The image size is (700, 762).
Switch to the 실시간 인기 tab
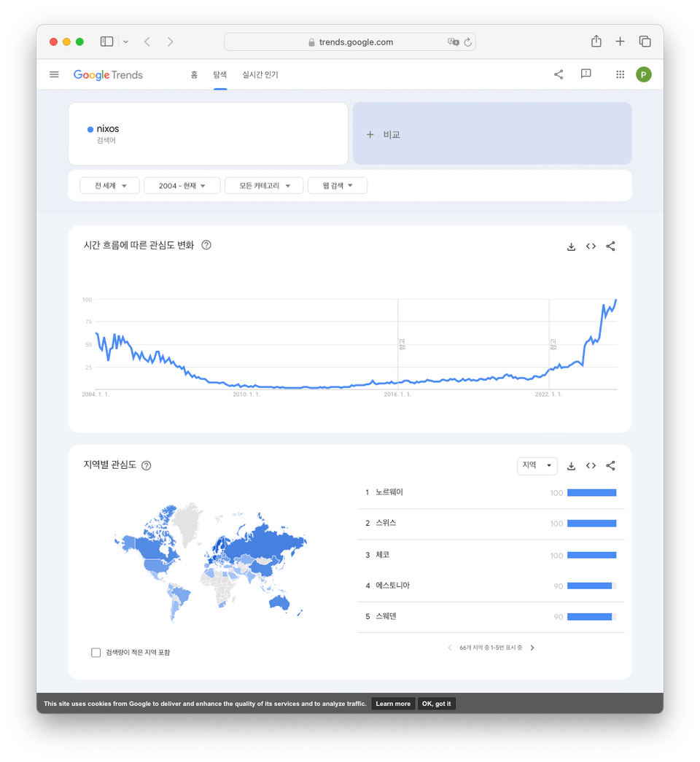260,74
